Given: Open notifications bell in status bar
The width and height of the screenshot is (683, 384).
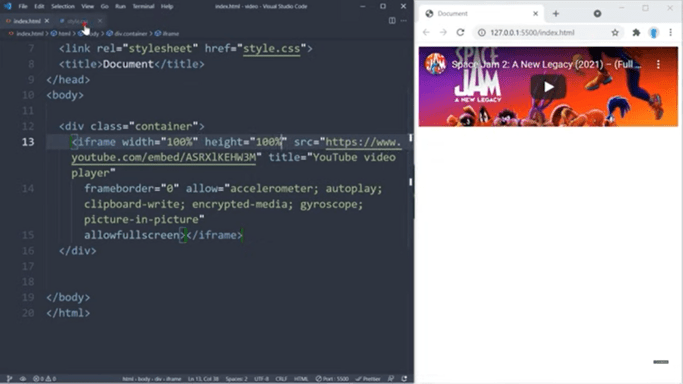Looking at the screenshot, I should coord(404,379).
